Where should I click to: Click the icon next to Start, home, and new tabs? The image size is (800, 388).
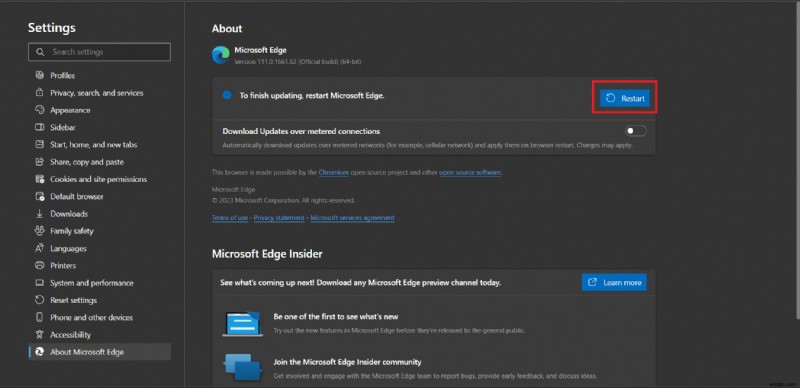(40, 144)
